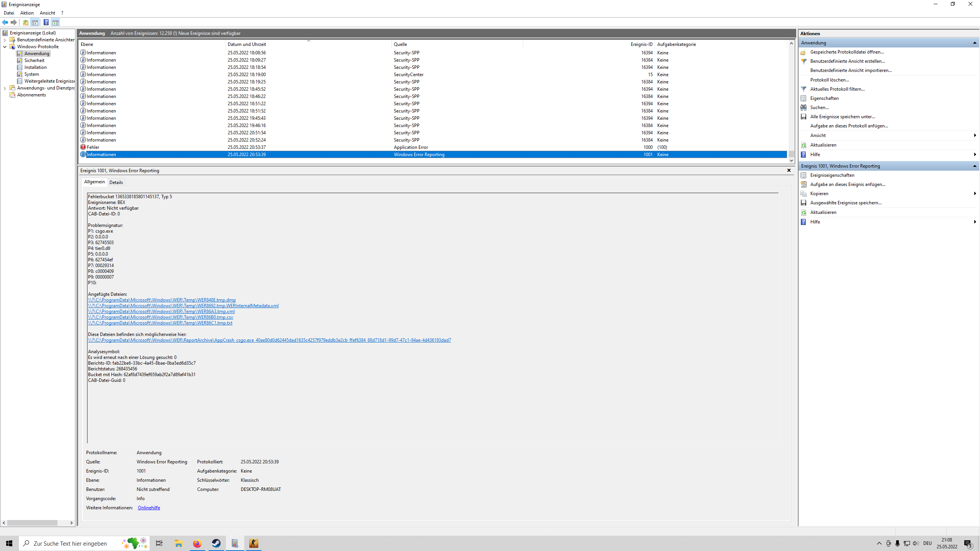Click the binoculars Suchen icon
Screen dimensions: 980x551
[804, 108]
